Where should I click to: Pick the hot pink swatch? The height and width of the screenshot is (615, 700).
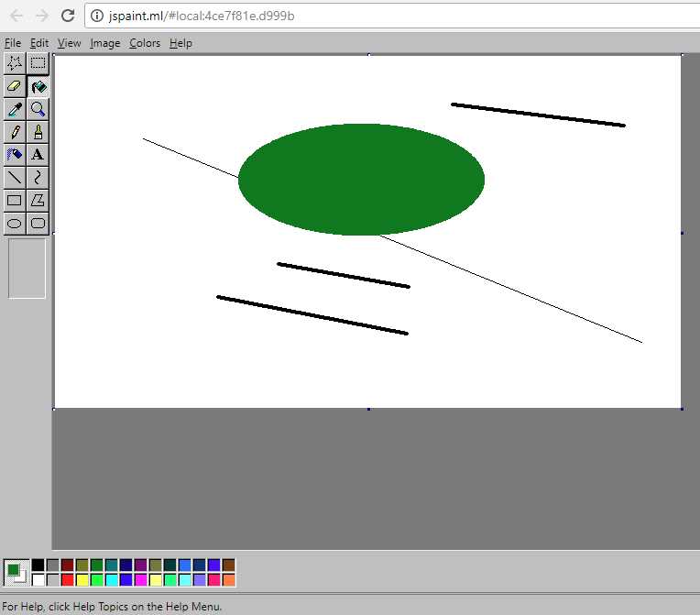pyautogui.click(x=213, y=580)
